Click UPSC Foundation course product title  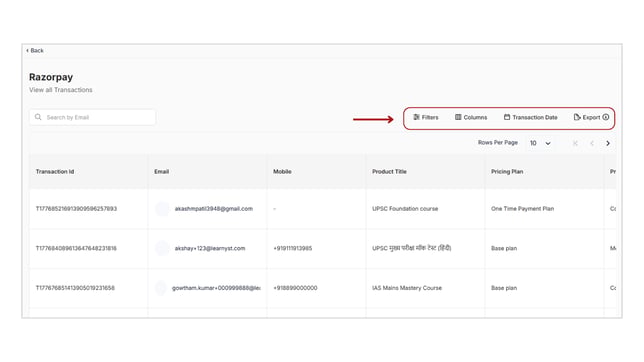point(405,209)
